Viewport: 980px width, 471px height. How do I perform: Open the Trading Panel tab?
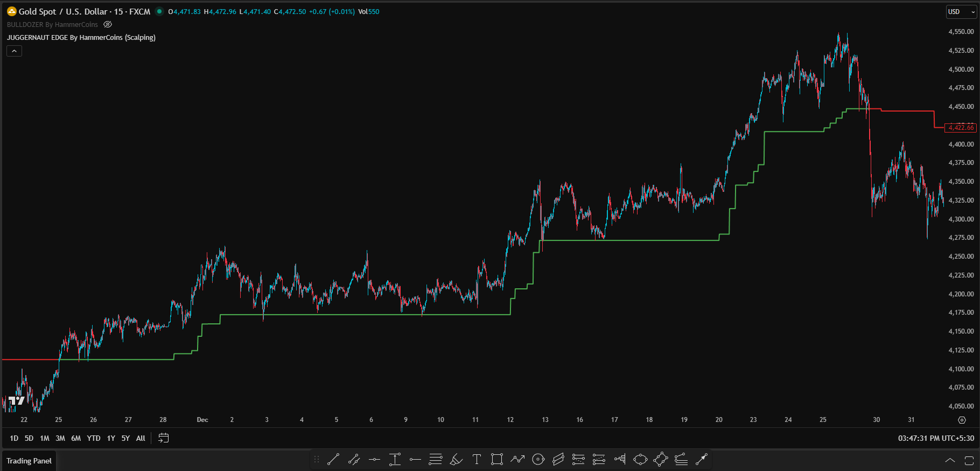tap(29, 461)
